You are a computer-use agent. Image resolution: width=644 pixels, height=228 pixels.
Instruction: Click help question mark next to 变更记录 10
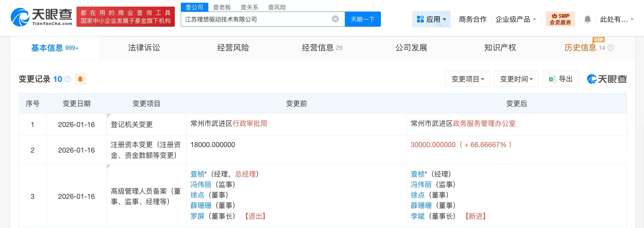67,79
